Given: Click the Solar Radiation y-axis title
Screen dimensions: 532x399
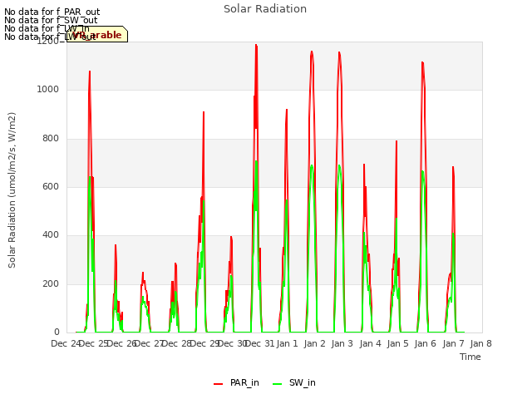Looking at the screenshot, I should pos(12,190).
